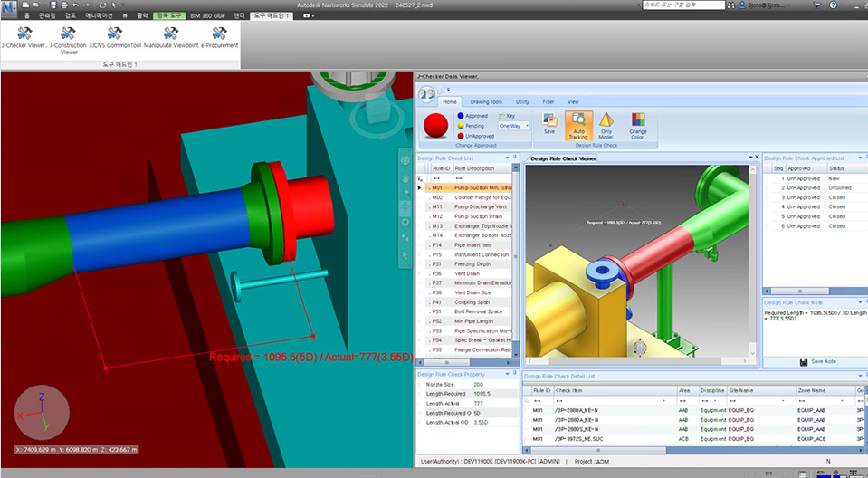Save the design rule check result
The image size is (868, 478).
tap(549, 124)
